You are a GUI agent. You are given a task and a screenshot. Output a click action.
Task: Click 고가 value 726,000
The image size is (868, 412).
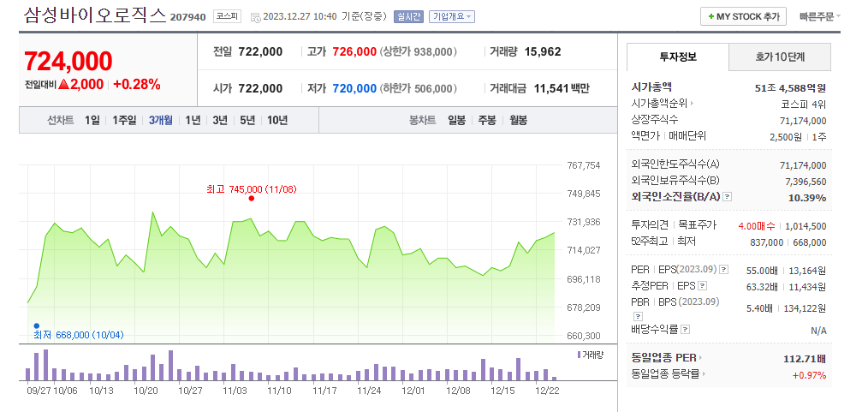(354, 52)
